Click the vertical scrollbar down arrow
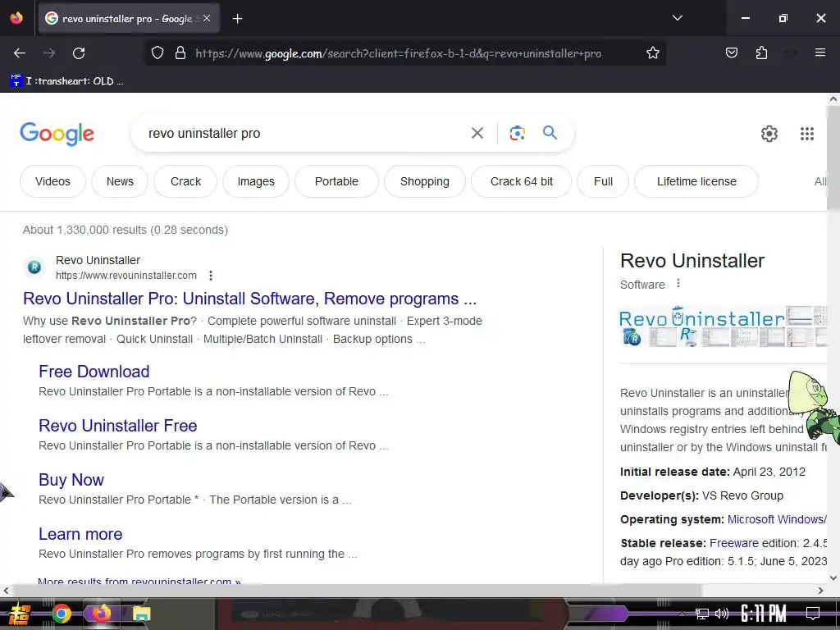Image resolution: width=840 pixels, height=630 pixels. coord(833,577)
